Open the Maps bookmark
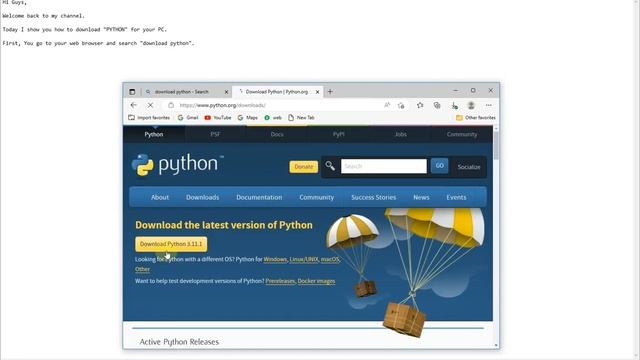This screenshot has width=640, height=360. pos(247,118)
